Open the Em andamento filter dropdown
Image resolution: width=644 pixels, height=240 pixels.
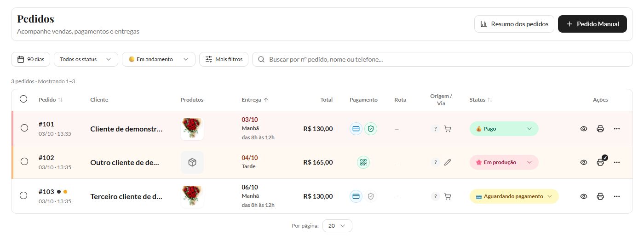159,59
